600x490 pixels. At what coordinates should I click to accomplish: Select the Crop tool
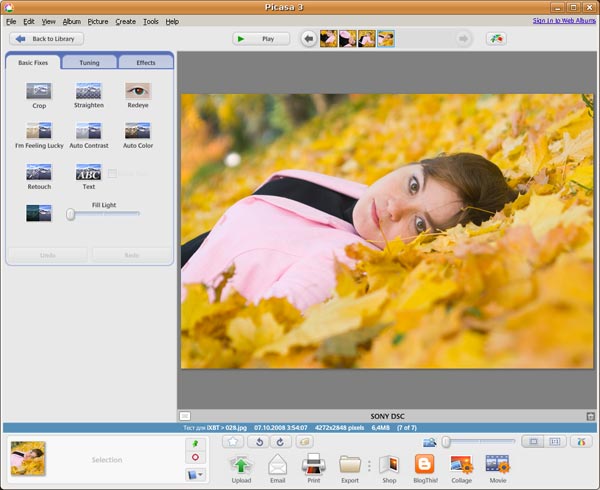39,91
